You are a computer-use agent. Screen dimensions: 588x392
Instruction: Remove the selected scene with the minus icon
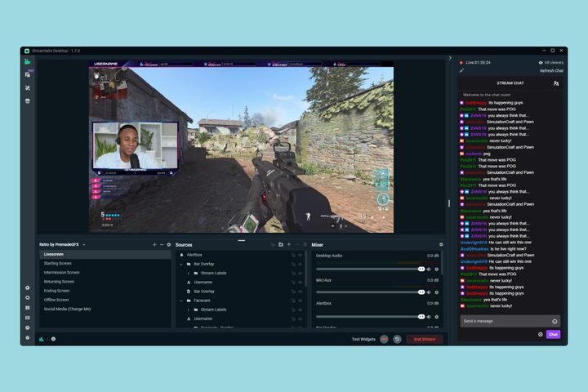pos(162,244)
